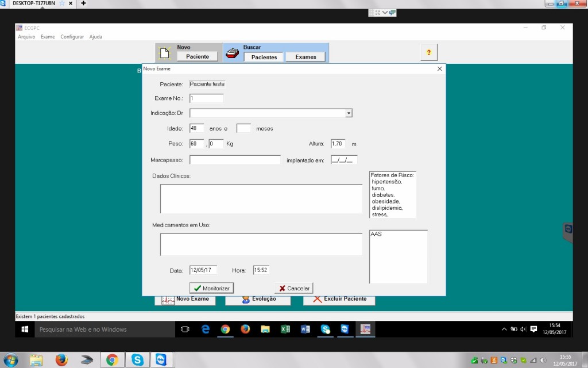The image size is (588, 368).
Task: Click the Windows 10 Start button
Action: [x=25, y=329]
